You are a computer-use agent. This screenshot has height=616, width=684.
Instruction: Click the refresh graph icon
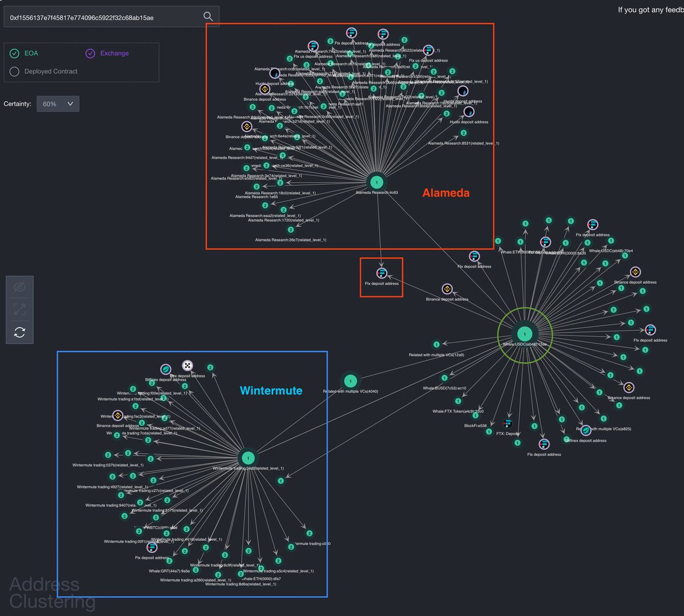[x=19, y=332]
